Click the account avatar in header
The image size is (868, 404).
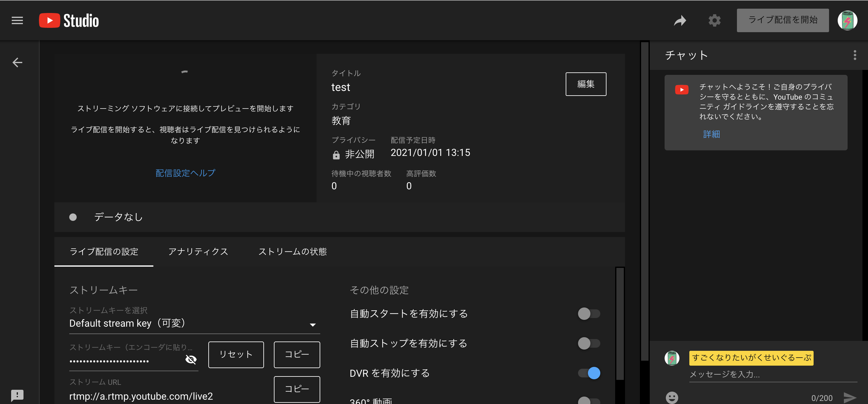click(847, 20)
